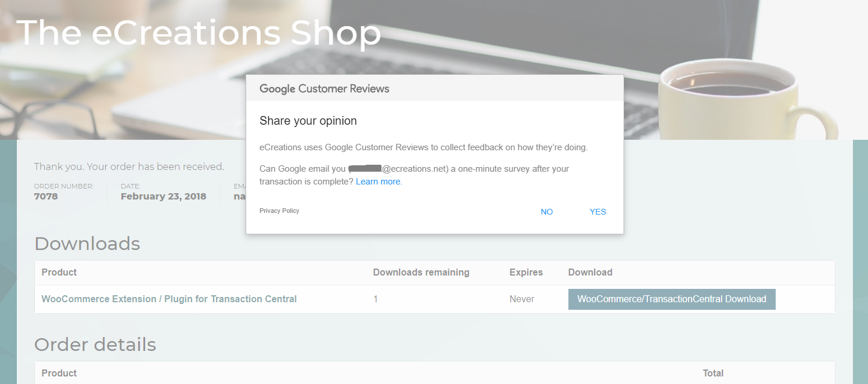The width and height of the screenshot is (868, 384).
Task: Click the Total column header in Order details
Action: pyautogui.click(x=713, y=373)
